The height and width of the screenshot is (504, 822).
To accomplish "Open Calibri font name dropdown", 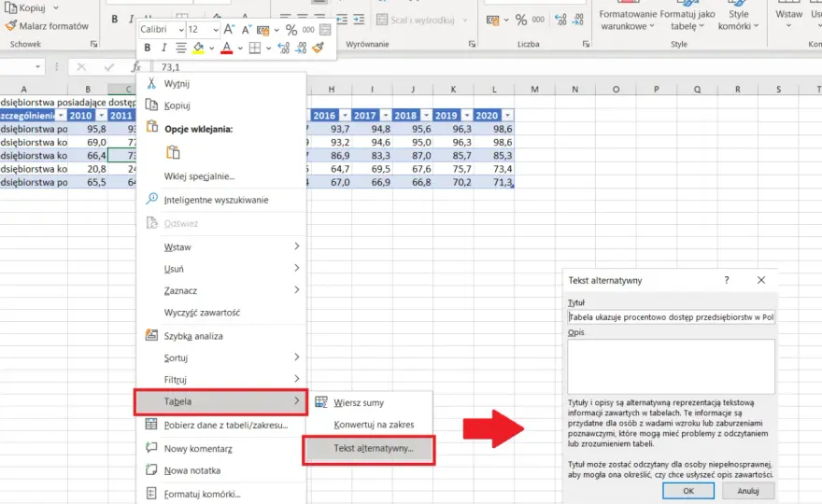I will [181, 30].
